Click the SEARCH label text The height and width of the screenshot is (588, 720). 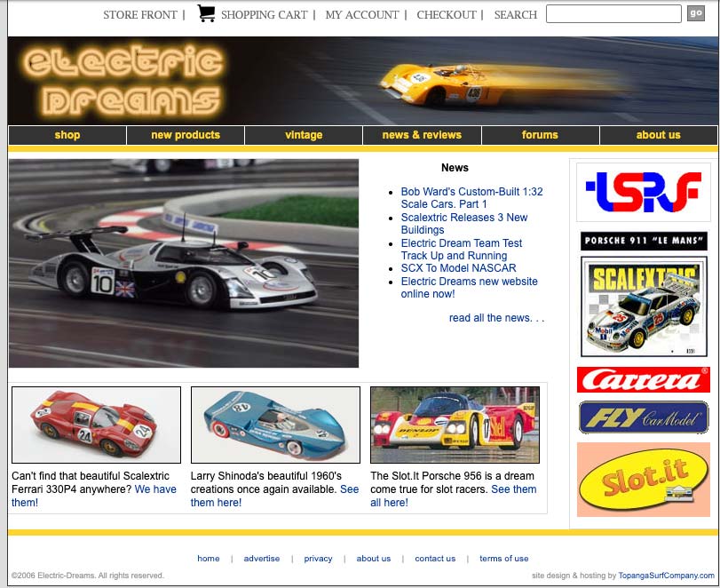click(x=516, y=15)
